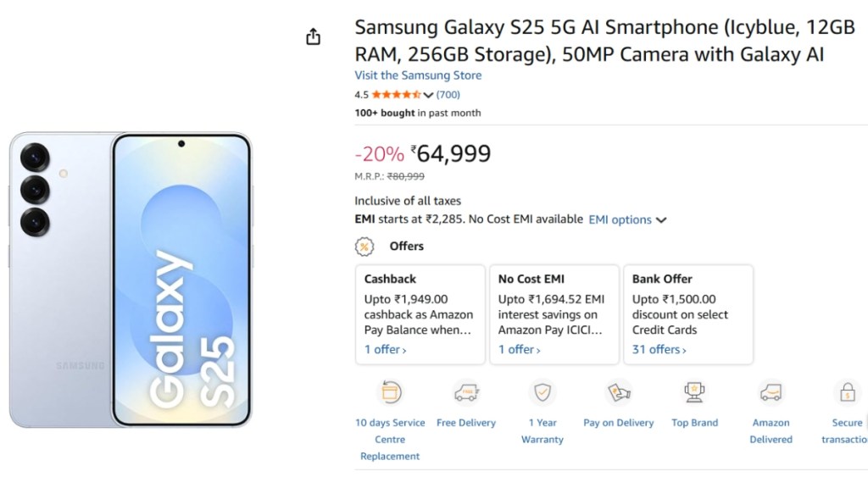Open the 700 ratings link
The width and height of the screenshot is (868, 488).
448,95
